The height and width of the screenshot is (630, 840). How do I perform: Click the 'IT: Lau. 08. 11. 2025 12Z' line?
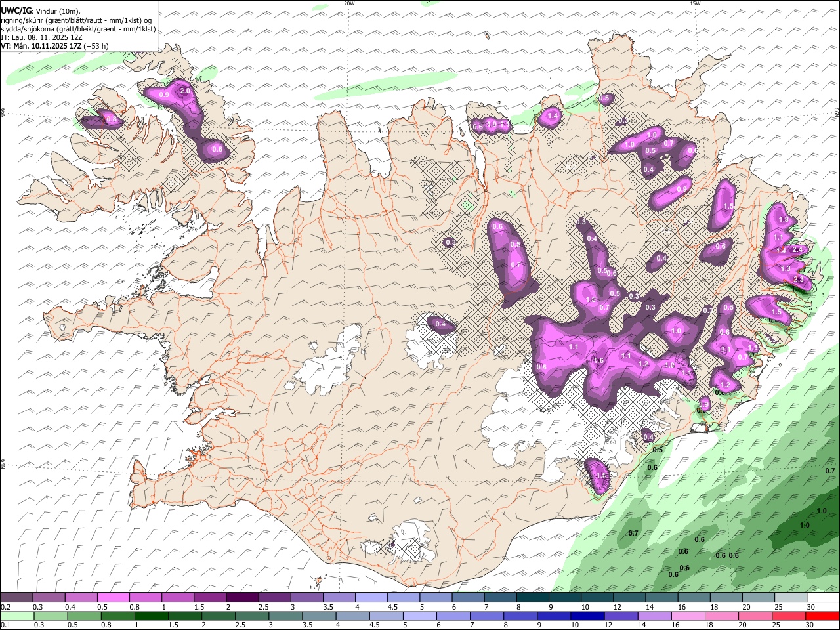coord(41,37)
